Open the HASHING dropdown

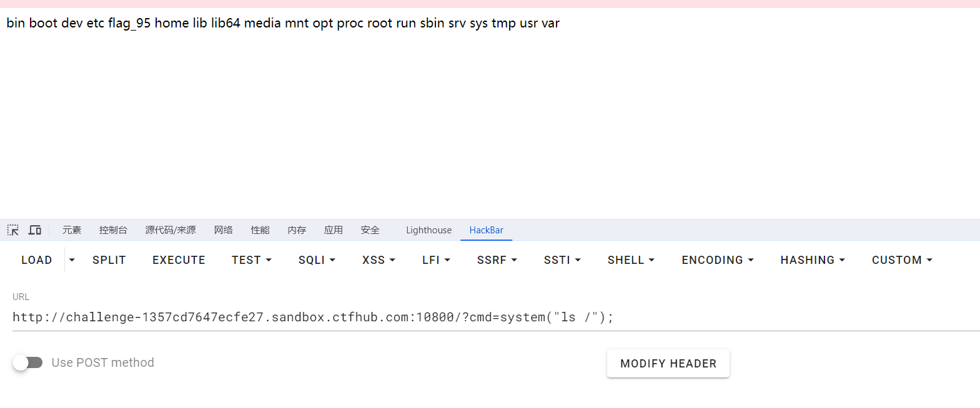point(813,260)
